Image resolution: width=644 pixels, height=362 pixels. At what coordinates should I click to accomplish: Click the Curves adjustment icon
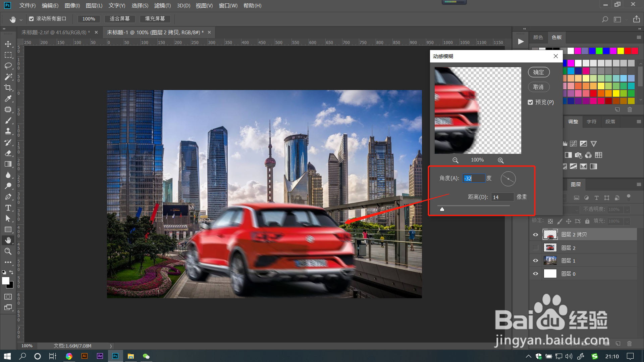point(574,144)
